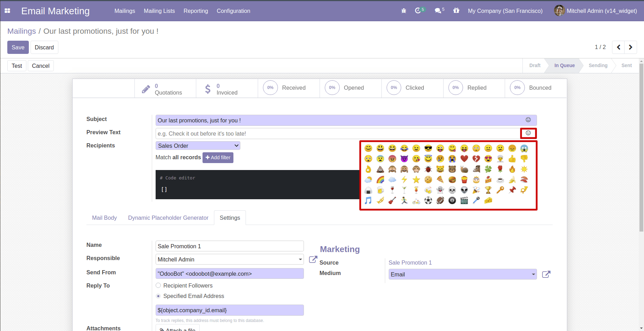Insert the purple devil emoji
This screenshot has height=331, width=644.
pyautogui.click(x=404, y=159)
